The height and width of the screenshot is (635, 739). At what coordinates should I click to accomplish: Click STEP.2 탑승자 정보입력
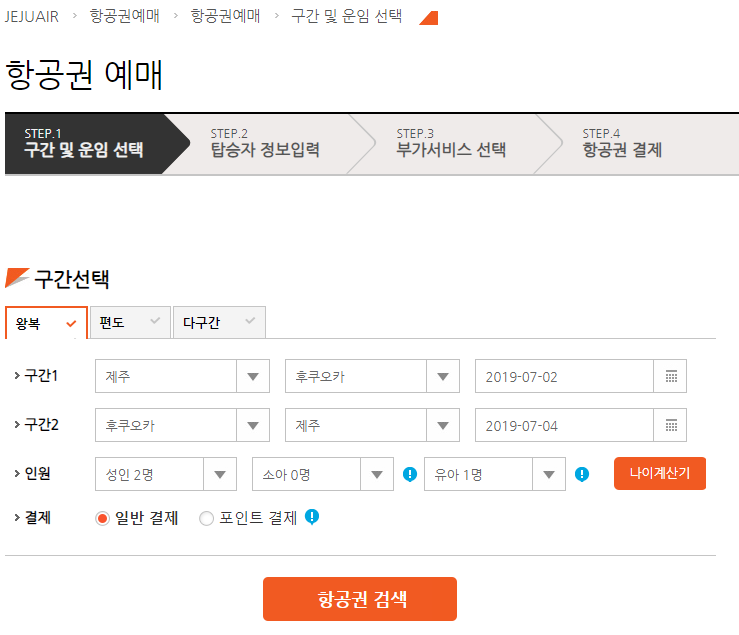265,144
